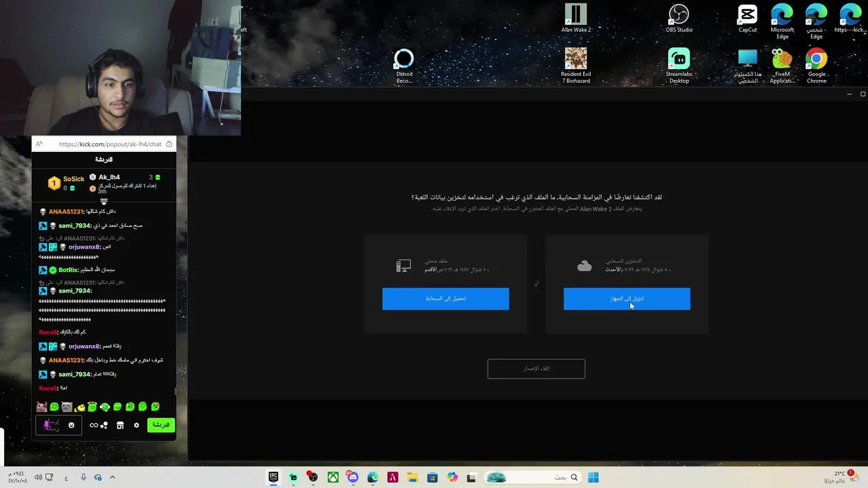Open the This PC desktop icon
868x488 pixels.
(x=747, y=66)
